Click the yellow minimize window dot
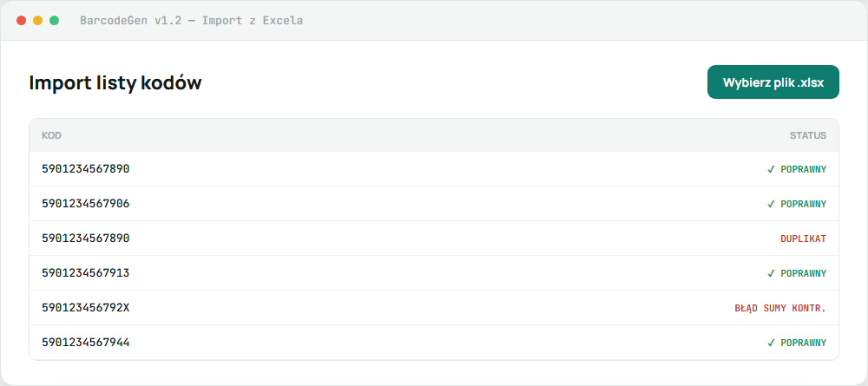Image resolution: width=868 pixels, height=386 pixels. pyautogui.click(x=37, y=21)
